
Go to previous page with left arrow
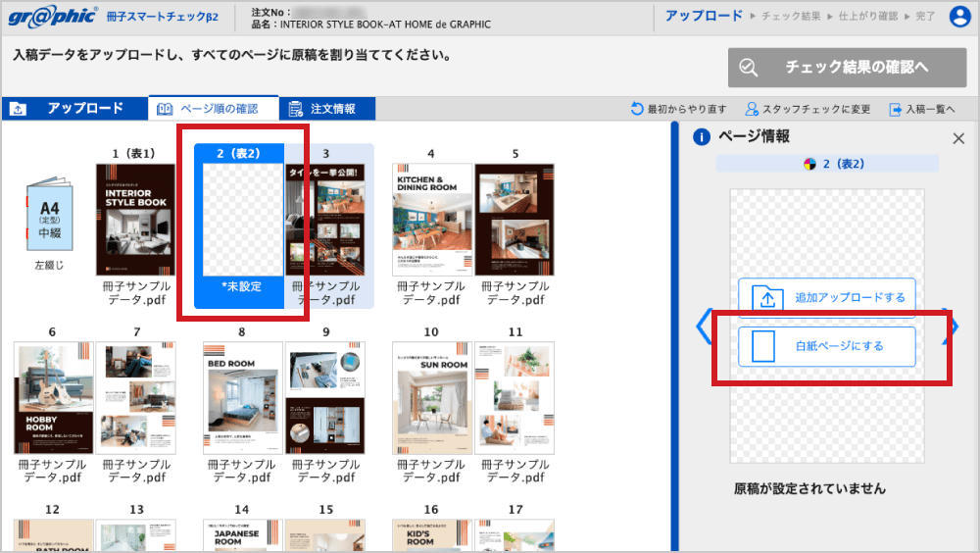point(704,327)
